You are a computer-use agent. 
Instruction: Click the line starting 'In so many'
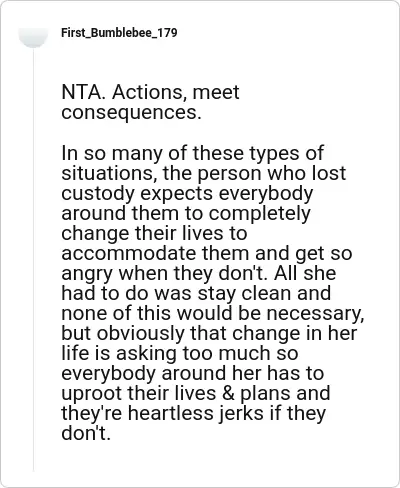point(192,153)
